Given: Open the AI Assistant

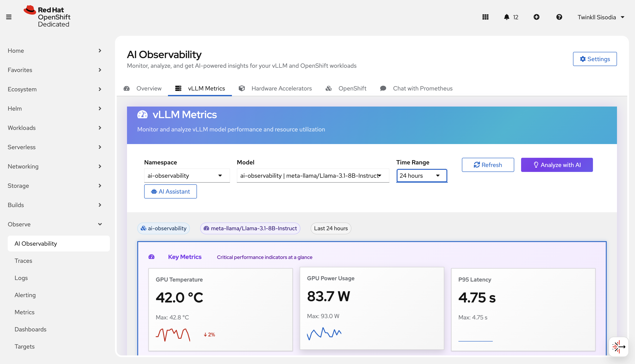Looking at the screenshot, I should point(170,191).
